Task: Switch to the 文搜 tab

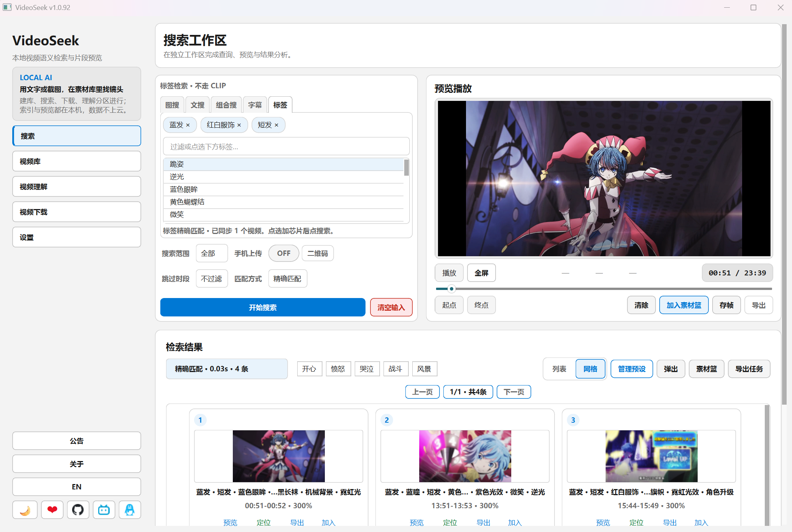Action: pyautogui.click(x=198, y=105)
